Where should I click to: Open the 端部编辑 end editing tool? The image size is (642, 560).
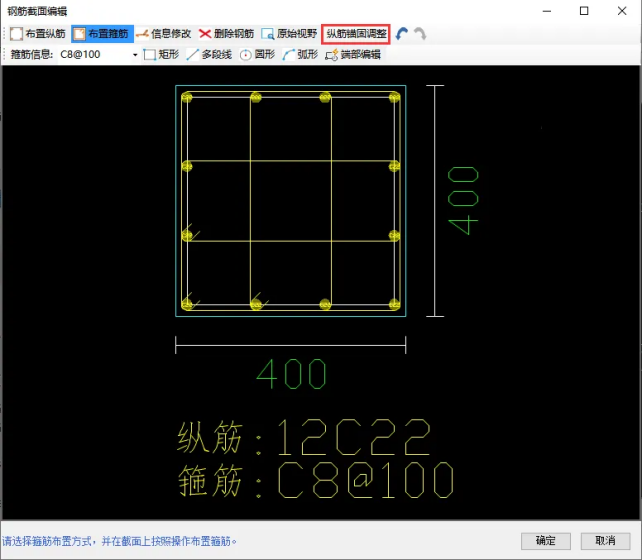coord(352,54)
